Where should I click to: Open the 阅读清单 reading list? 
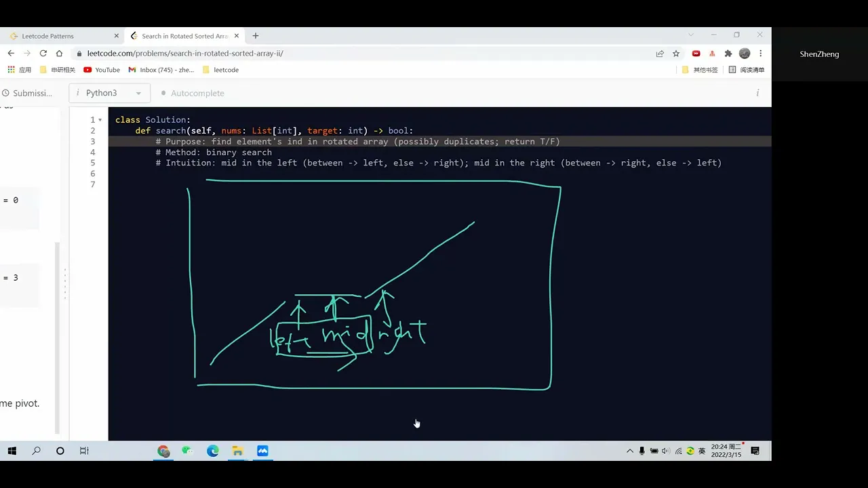(x=747, y=70)
